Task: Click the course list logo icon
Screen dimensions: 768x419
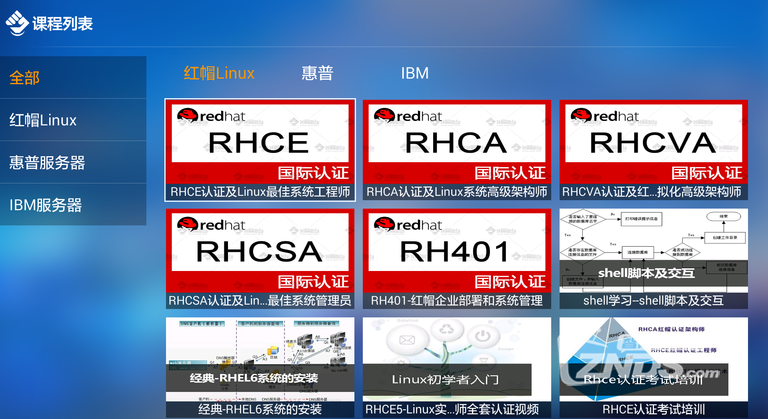Action: click(x=17, y=23)
